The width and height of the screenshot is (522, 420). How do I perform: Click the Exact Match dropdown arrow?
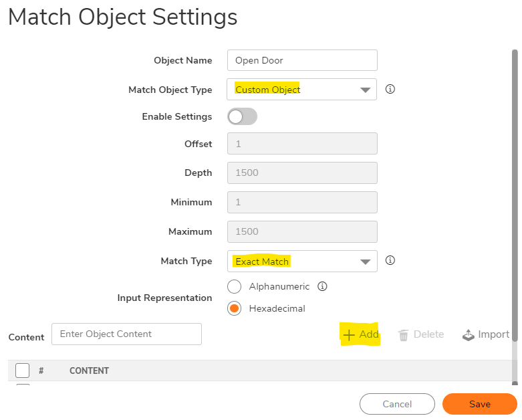pos(365,261)
